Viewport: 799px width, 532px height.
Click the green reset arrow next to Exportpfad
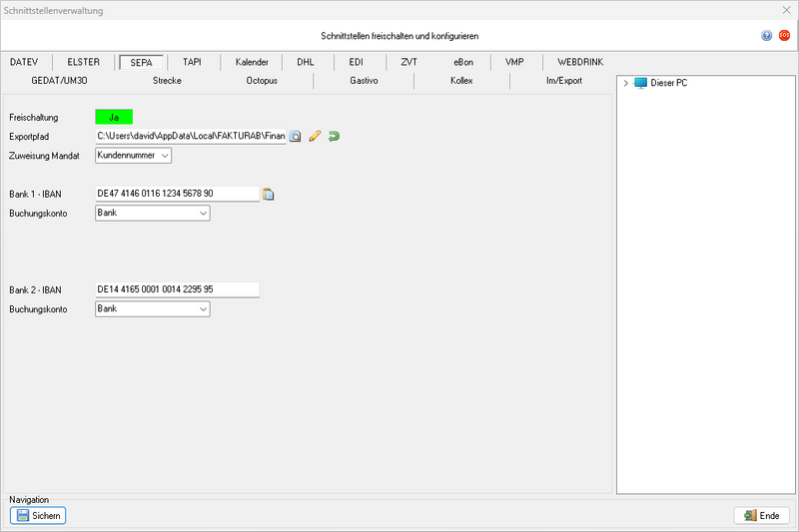click(334, 136)
